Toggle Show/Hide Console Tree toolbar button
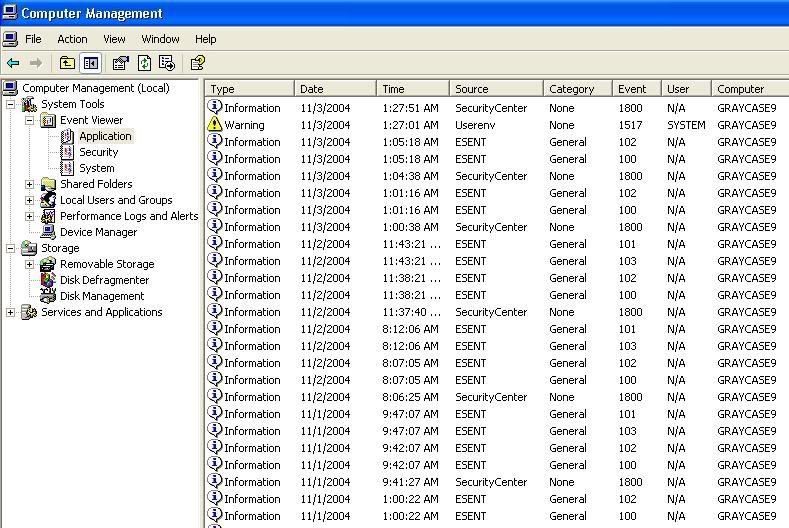Image resolution: width=789 pixels, height=528 pixels. pyautogui.click(x=91, y=63)
